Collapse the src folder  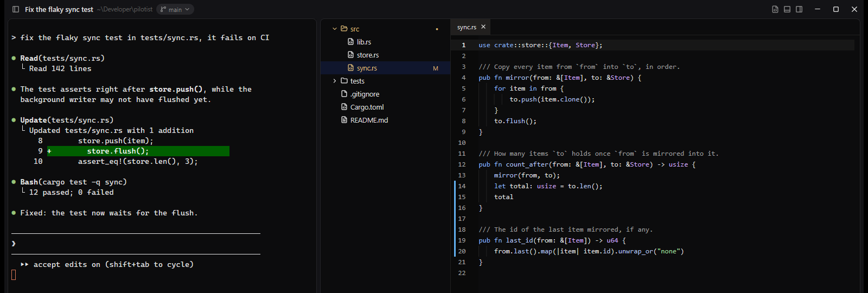(335, 29)
